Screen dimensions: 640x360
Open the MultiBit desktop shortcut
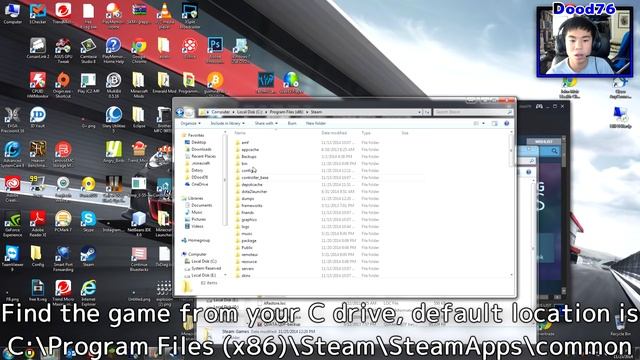(x=113, y=84)
